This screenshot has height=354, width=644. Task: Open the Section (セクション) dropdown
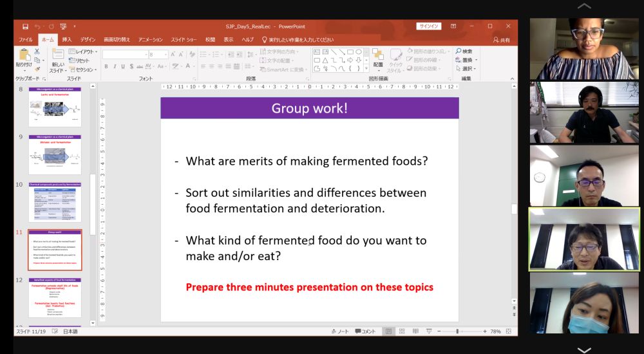[83, 70]
